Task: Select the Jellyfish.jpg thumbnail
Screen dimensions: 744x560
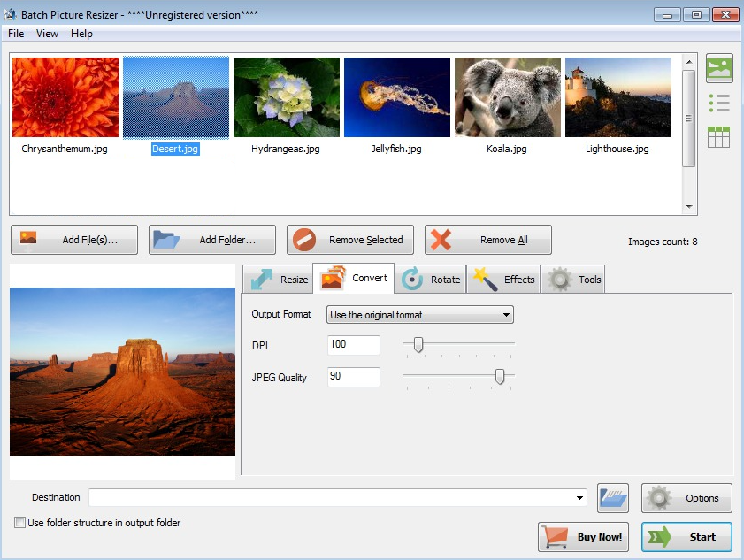Action: point(397,97)
